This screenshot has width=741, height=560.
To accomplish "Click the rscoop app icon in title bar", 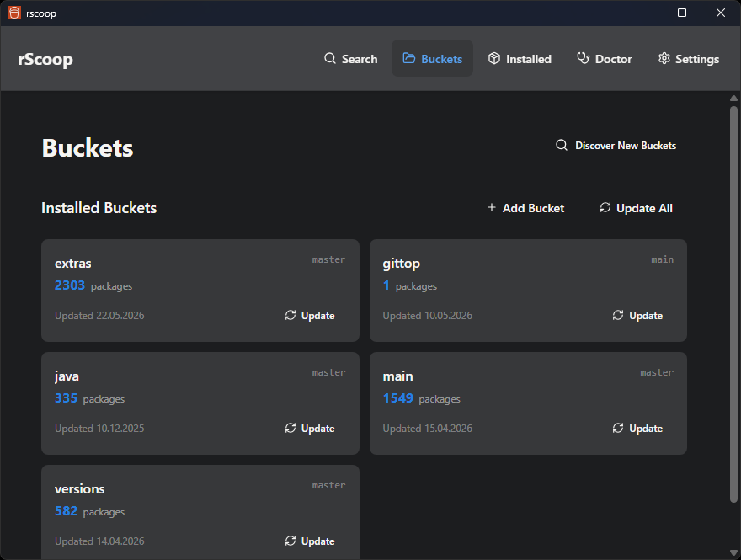I will point(14,13).
